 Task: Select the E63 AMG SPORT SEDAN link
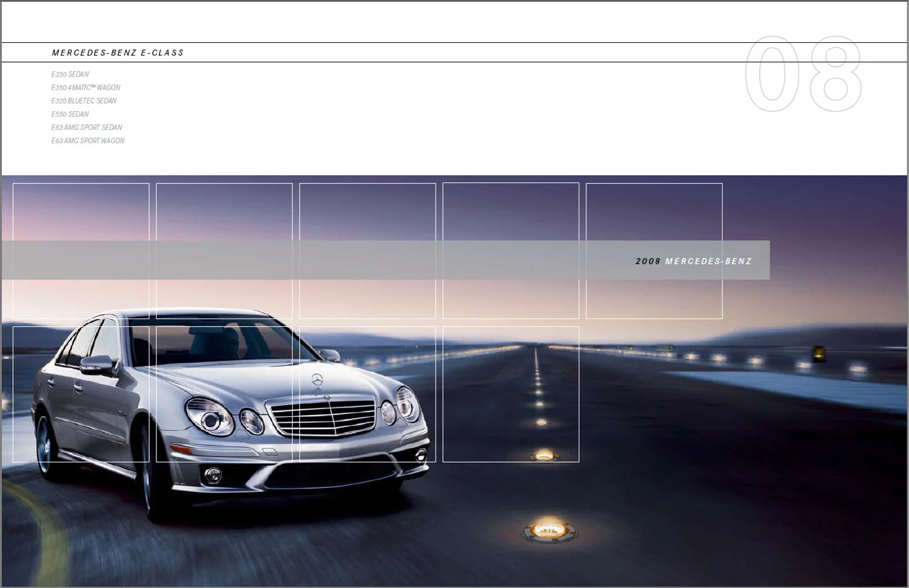pos(86,127)
